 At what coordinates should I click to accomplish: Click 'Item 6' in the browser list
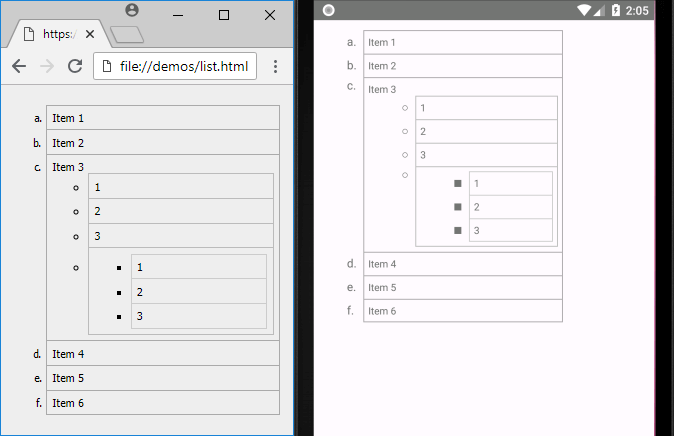point(163,403)
